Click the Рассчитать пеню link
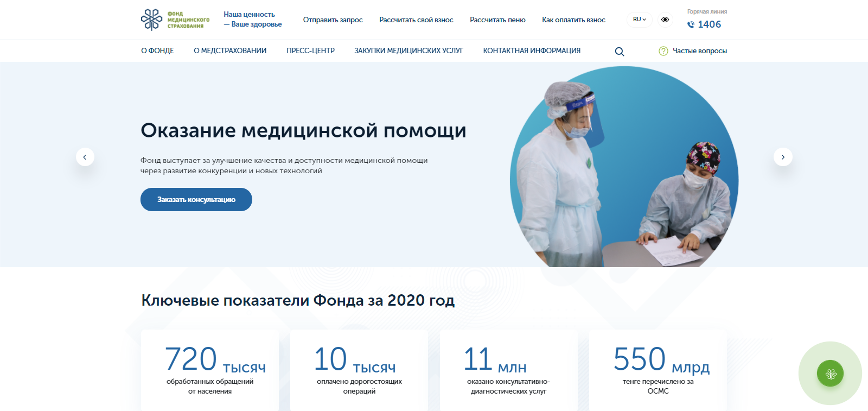Screen dimensions: 868x411 pyautogui.click(x=497, y=20)
